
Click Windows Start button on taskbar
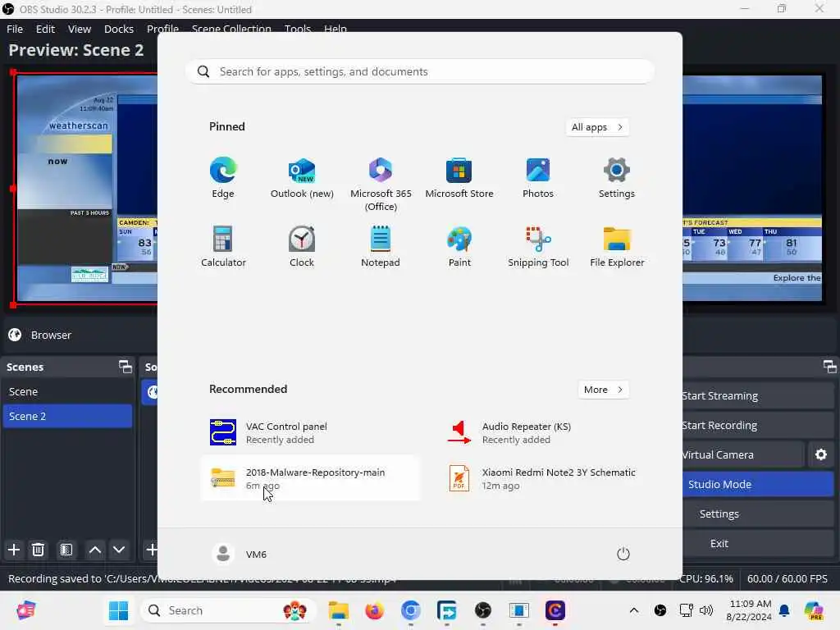tap(118, 610)
